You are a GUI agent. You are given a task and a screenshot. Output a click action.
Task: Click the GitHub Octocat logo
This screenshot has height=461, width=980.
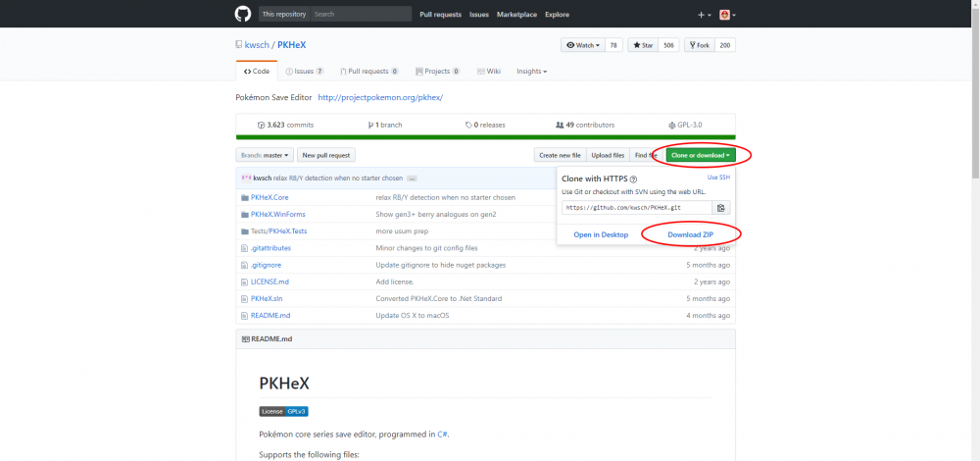(x=243, y=14)
